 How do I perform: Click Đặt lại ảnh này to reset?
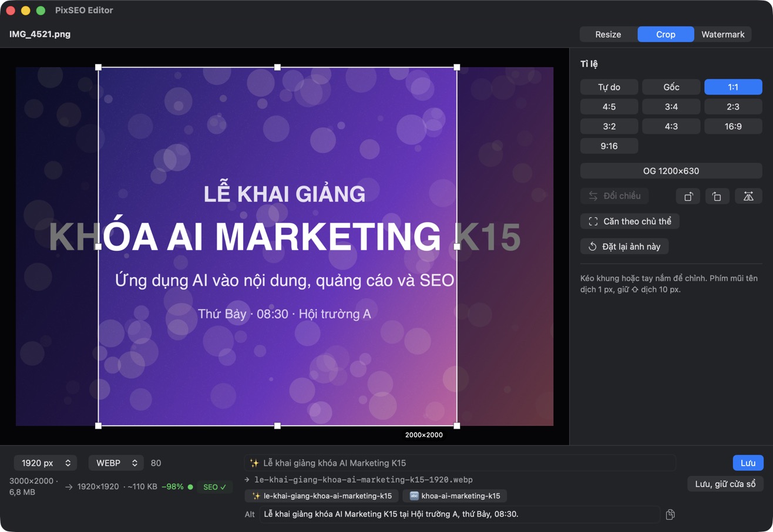click(x=624, y=247)
